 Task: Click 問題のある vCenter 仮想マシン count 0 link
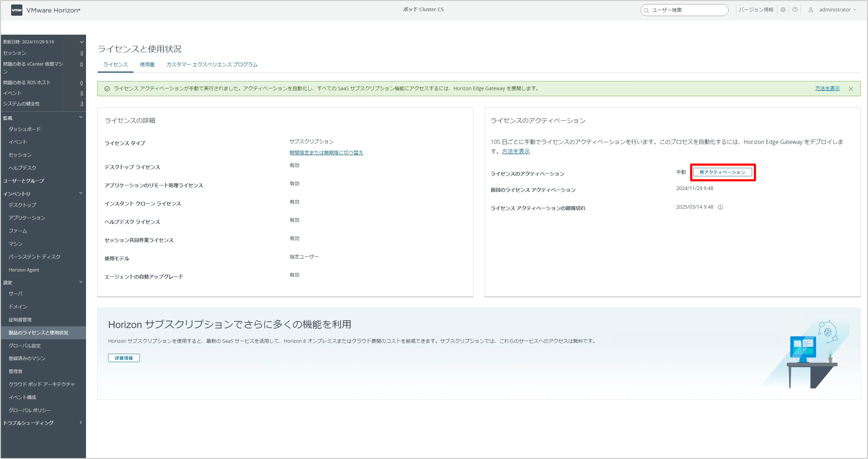pos(82,64)
